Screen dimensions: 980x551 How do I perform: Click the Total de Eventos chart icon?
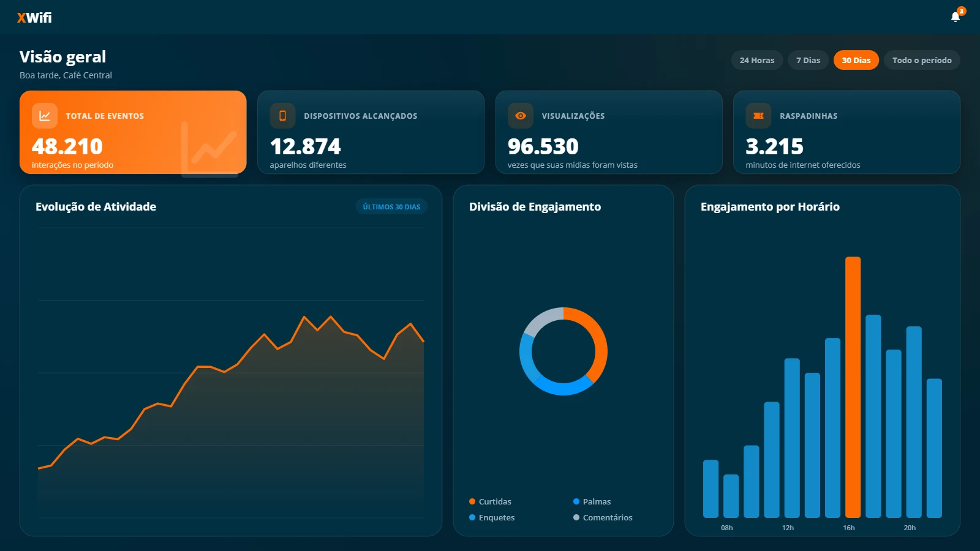pos(45,116)
